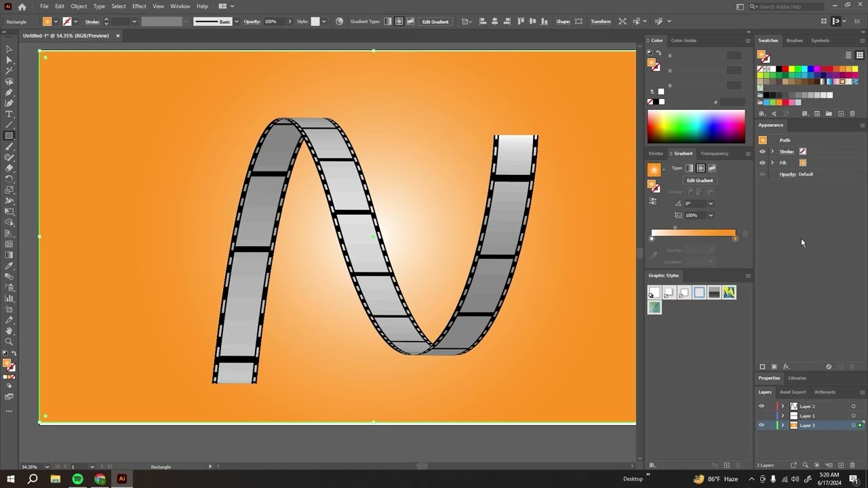Switch to the Brushes tab
Viewport: 868px width, 488px height.
click(x=794, y=40)
